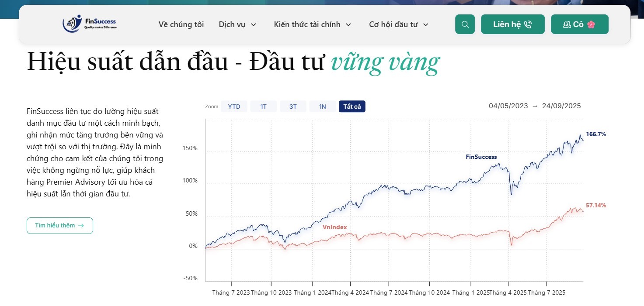Expand the Cơ hội đầu tư dropdown
Viewport: 644px width, 306px height.
399,24
